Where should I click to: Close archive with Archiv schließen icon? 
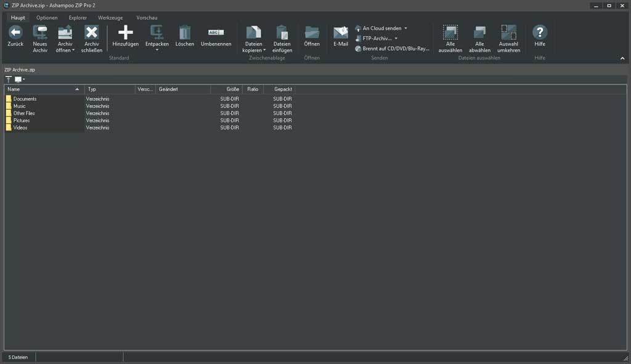(x=92, y=32)
